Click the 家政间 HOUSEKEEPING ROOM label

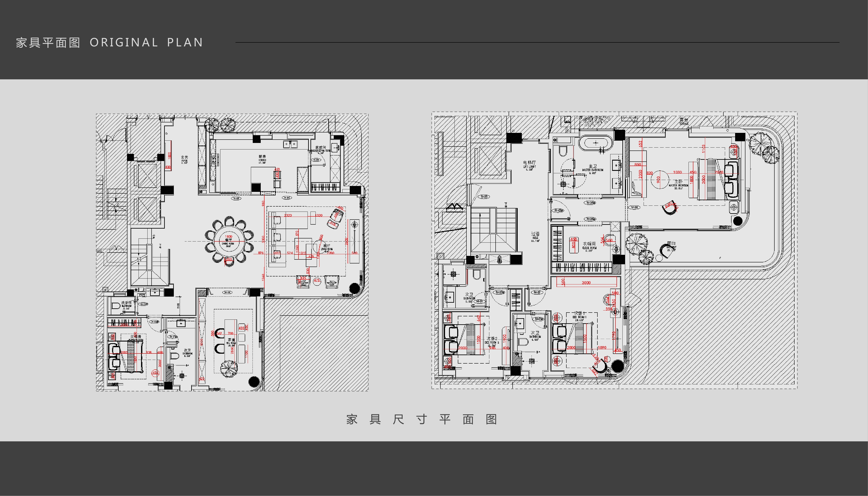pyautogui.click(x=321, y=149)
